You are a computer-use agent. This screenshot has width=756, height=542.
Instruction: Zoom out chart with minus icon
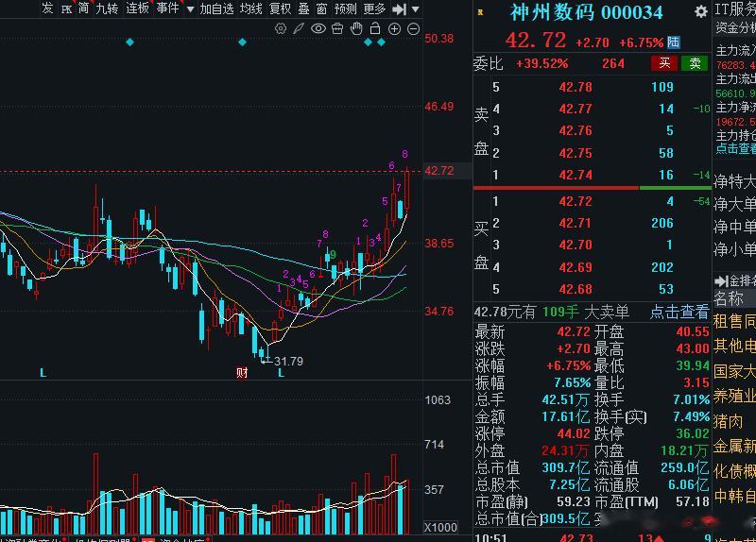point(414,29)
